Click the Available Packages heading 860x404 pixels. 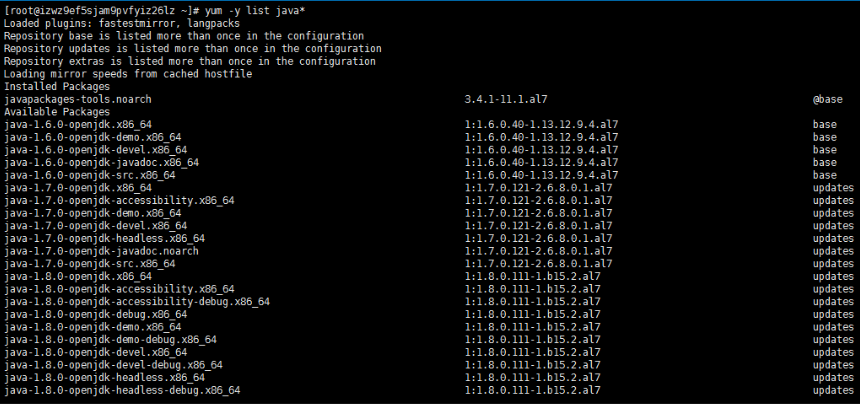(57, 111)
